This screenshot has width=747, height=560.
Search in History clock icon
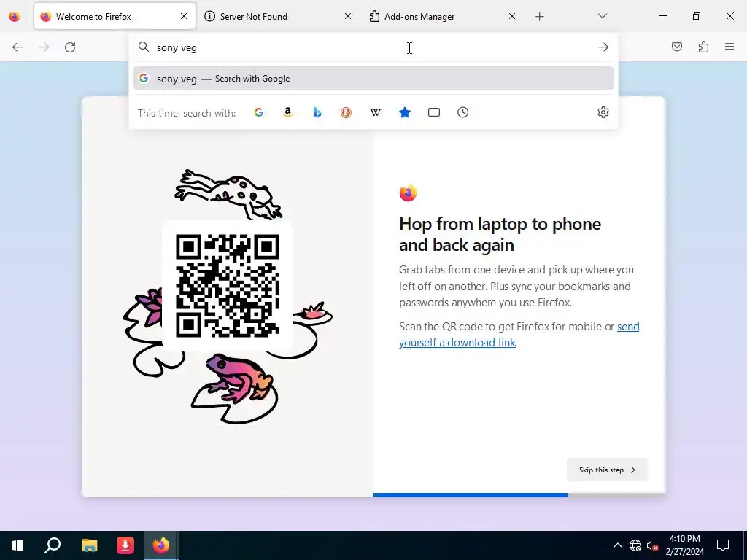coord(463,112)
